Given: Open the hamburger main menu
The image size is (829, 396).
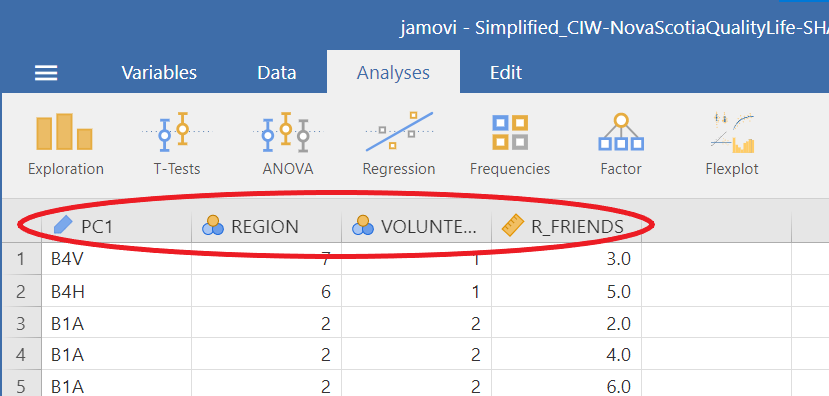Looking at the screenshot, I should tap(46, 73).
